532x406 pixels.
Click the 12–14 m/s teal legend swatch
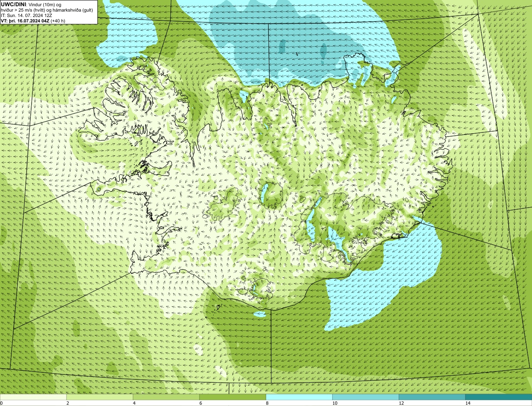click(432, 397)
